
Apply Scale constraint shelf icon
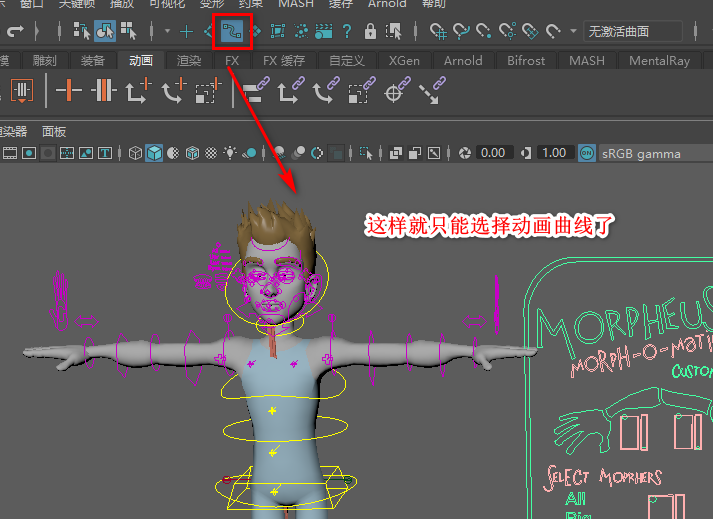362,90
